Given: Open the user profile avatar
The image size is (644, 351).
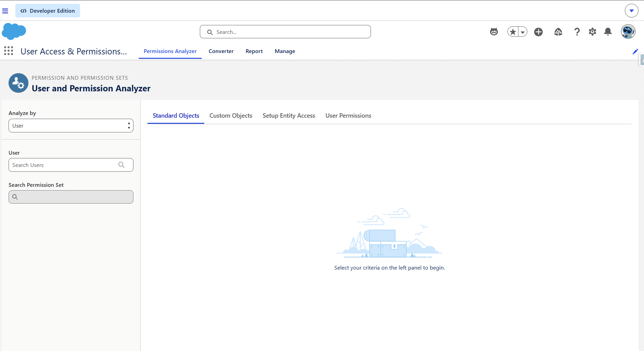Looking at the screenshot, I should coord(628,32).
